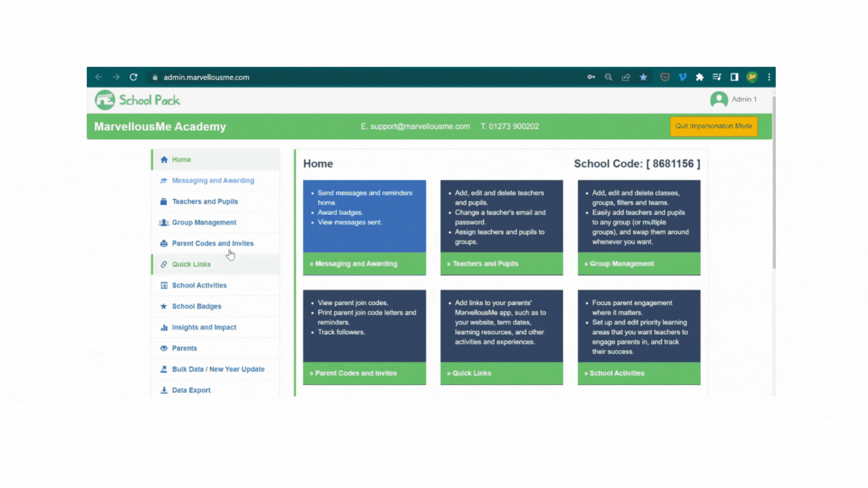
Task: Select the Home icon in the sidebar
Action: (x=163, y=159)
